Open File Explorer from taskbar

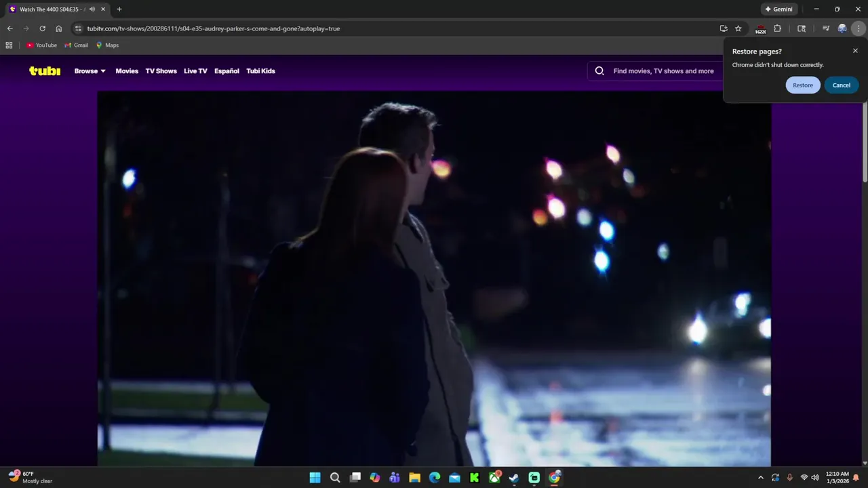(414, 478)
